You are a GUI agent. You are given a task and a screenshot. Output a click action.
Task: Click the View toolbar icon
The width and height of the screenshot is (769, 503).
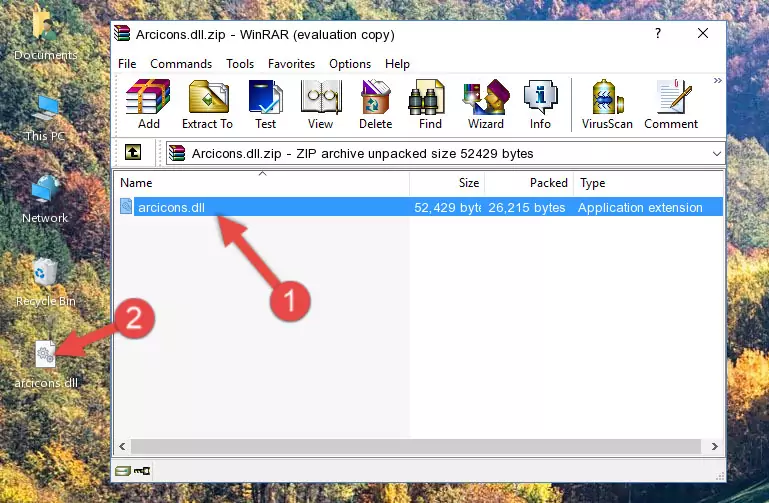(321, 104)
